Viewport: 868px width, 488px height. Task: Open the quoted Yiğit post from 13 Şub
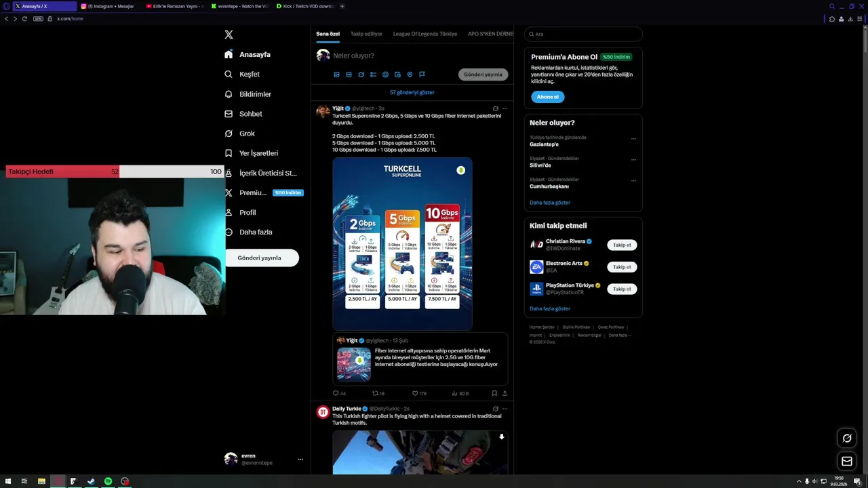tap(420, 359)
